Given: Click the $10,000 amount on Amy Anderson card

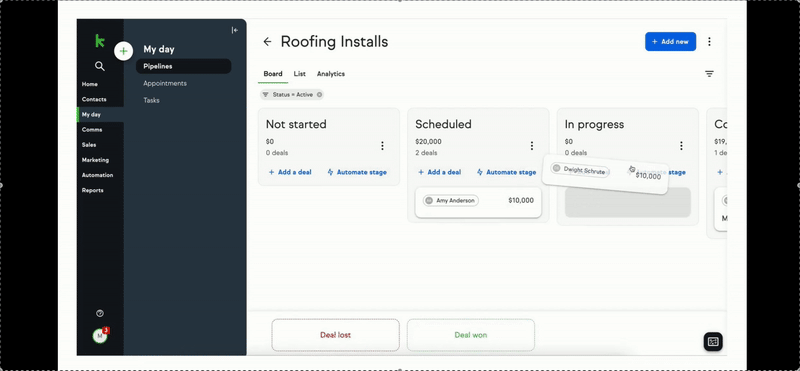Looking at the screenshot, I should pyautogui.click(x=521, y=201).
